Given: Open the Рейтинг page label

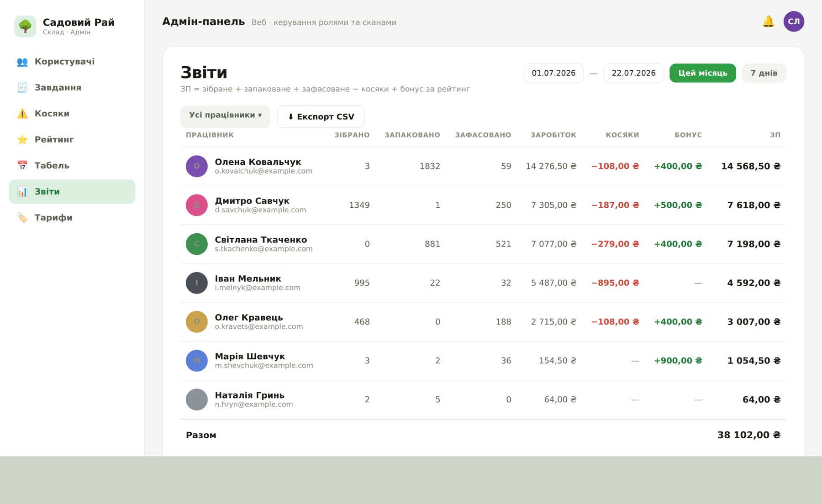Looking at the screenshot, I should 54,140.
